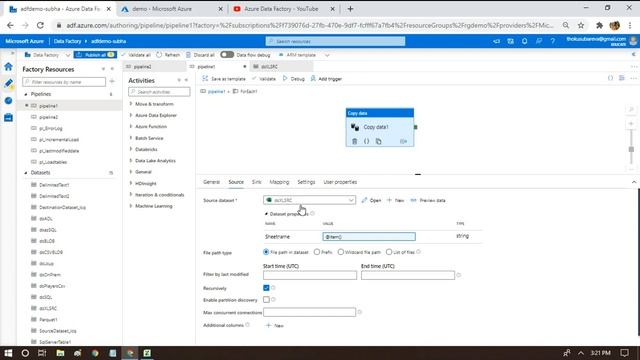
Task: Open a new browser tab
Action: click(x=350, y=9)
